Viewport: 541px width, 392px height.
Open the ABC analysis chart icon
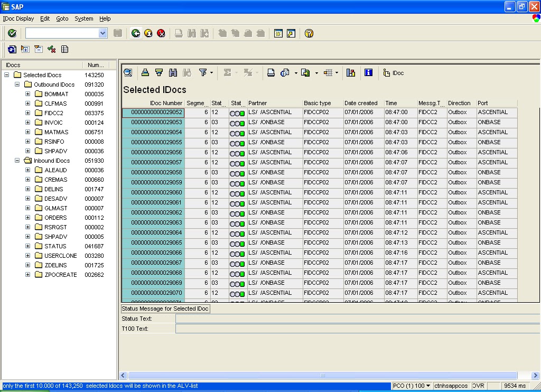[351, 72]
